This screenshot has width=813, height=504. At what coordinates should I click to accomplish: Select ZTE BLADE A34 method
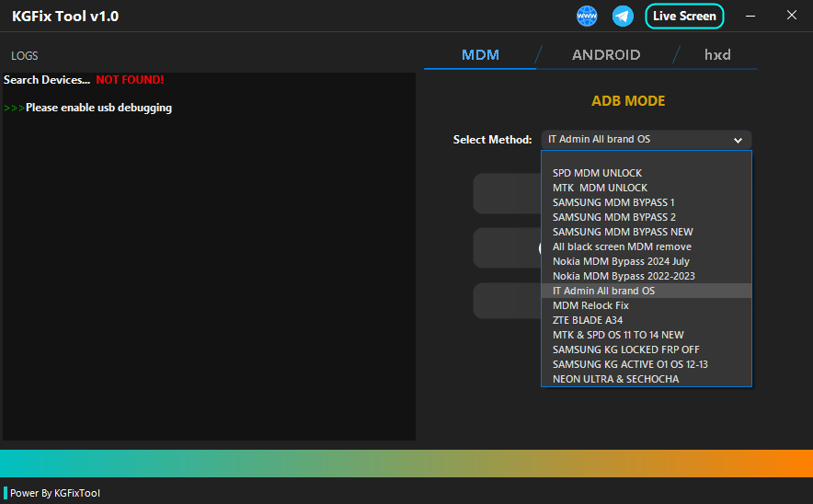(588, 320)
